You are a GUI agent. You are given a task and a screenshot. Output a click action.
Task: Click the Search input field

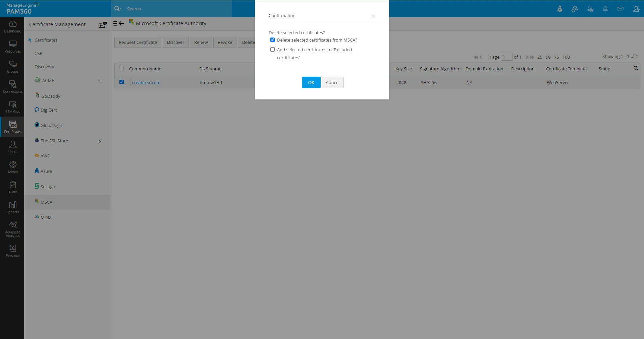click(x=178, y=9)
